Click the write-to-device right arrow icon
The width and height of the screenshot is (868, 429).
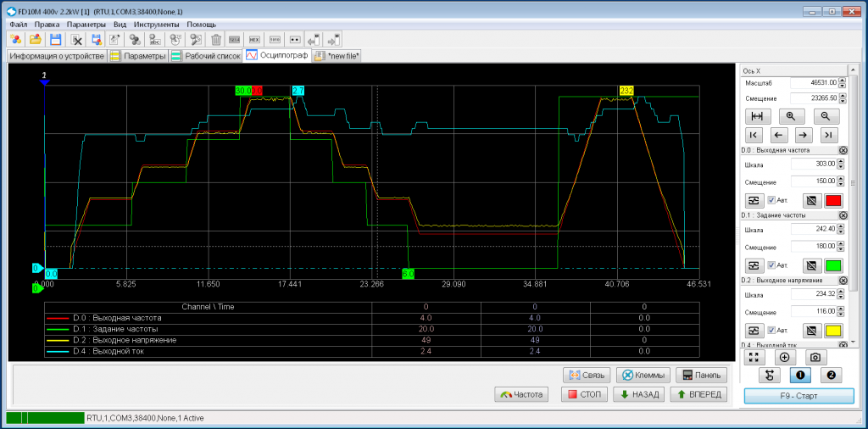coord(334,39)
